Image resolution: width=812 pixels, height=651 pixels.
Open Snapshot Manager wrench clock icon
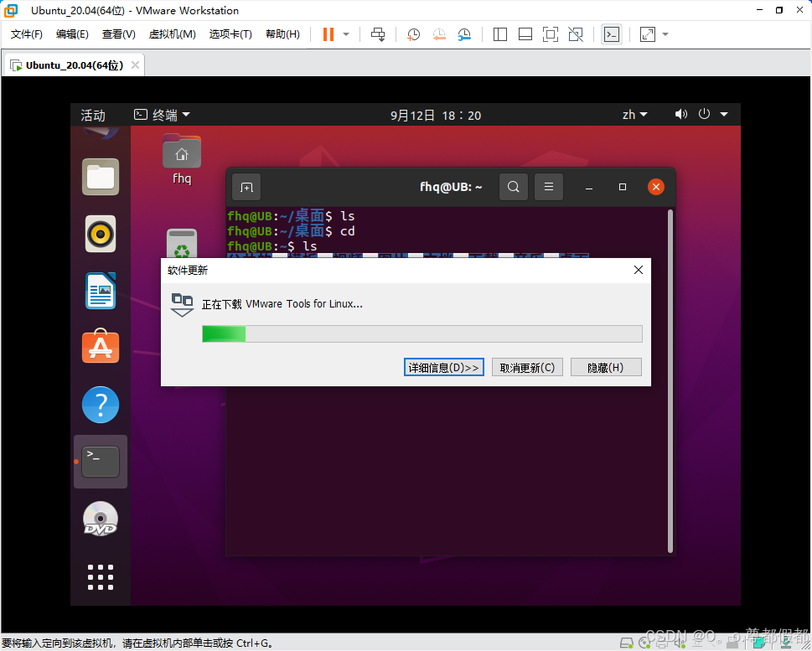(x=464, y=34)
